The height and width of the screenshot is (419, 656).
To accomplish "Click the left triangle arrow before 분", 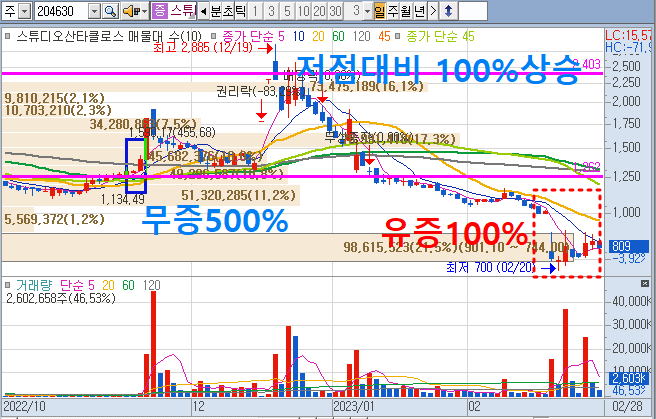I will click(x=204, y=11).
